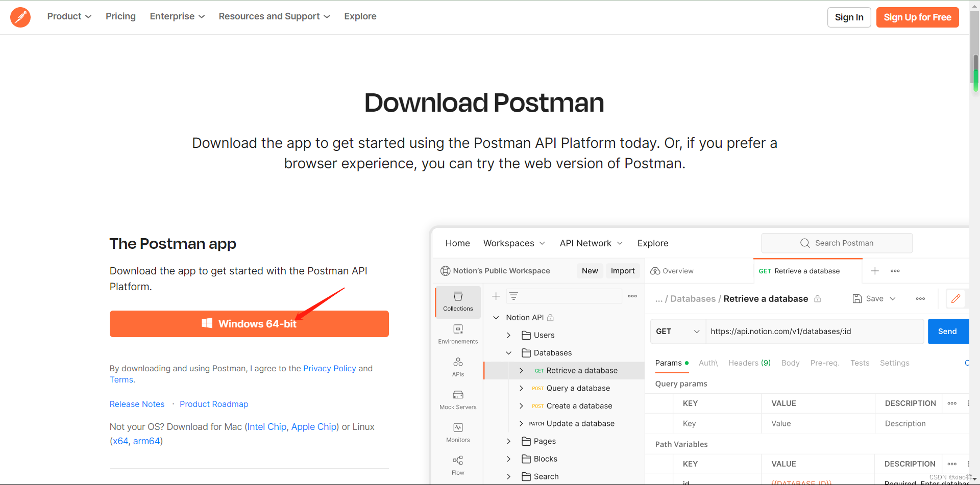980x485 pixels.
Task: Select POST Query a database request
Action: click(x=571, y=388)
